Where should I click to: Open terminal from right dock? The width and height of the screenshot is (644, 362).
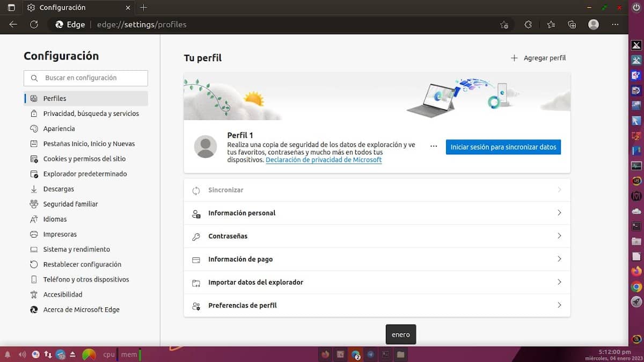(636, 226)
